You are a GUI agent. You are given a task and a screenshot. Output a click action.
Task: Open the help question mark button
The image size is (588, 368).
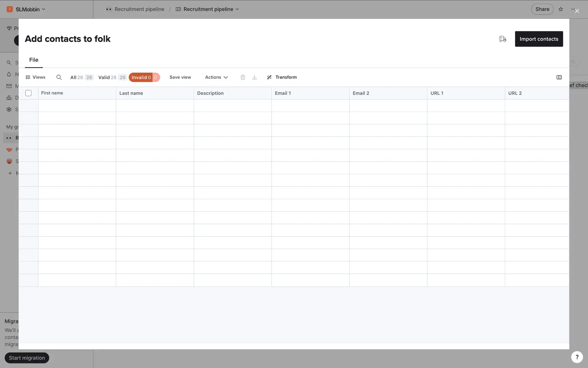point(577,357)
